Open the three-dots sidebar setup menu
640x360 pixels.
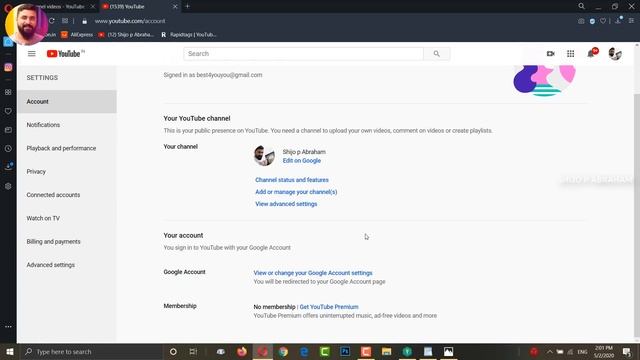tap(8, 327)
